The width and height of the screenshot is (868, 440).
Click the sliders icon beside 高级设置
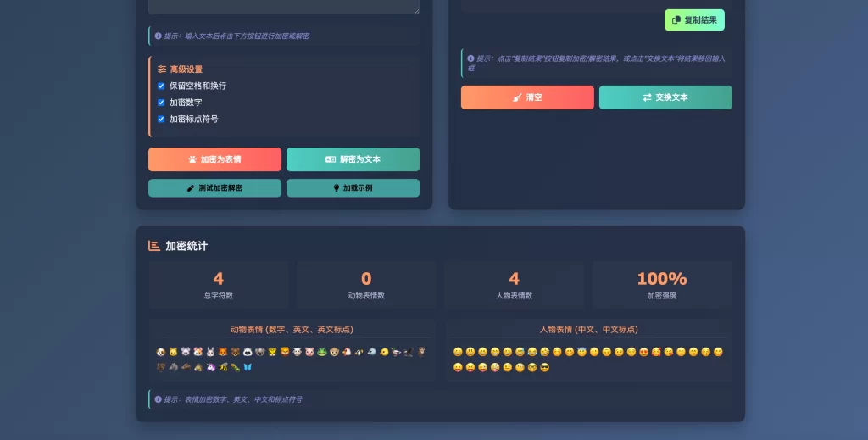[x=162, y=70]
